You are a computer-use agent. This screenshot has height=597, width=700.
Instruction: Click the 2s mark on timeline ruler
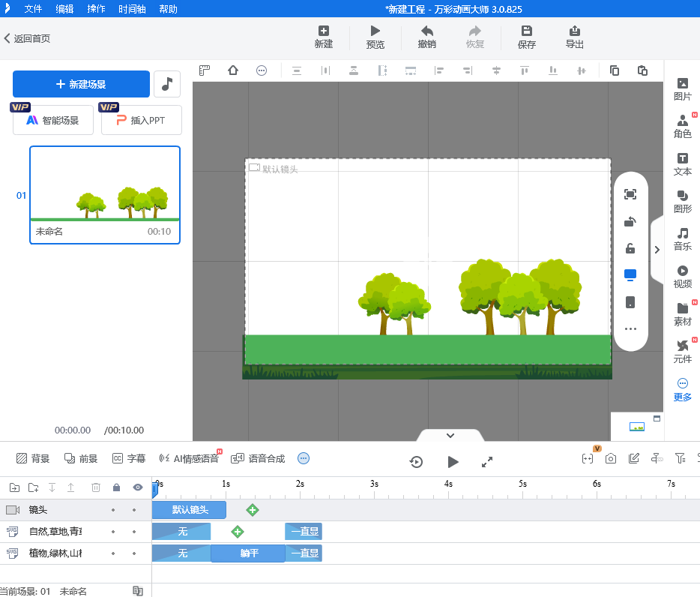(300, 484)
